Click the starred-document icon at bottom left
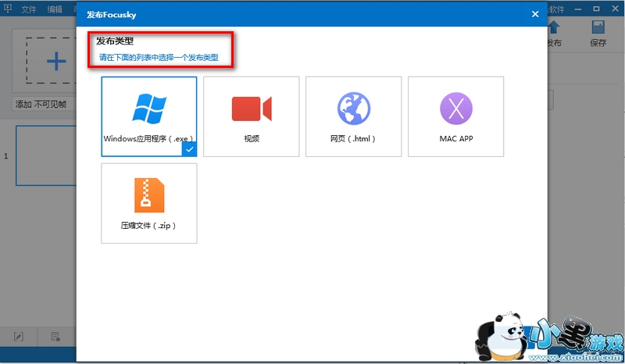 click(x=55, y=337)
